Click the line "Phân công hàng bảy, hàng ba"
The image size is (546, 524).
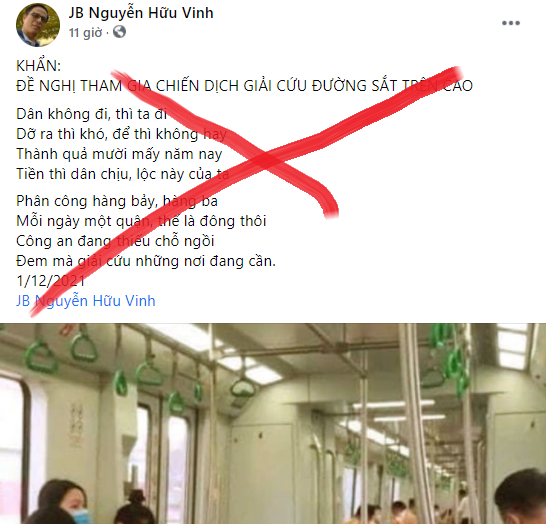[117, 201]
